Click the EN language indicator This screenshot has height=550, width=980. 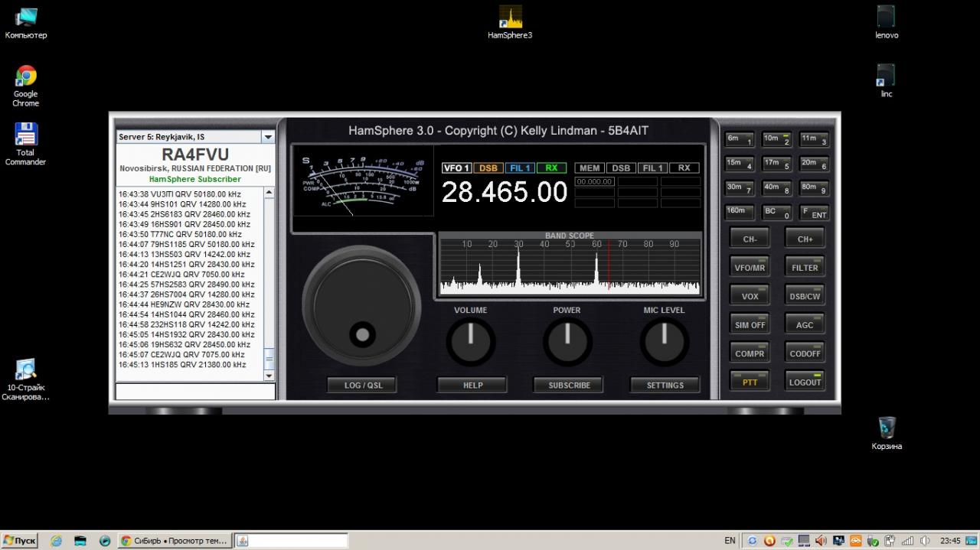[x=730, y=541]
